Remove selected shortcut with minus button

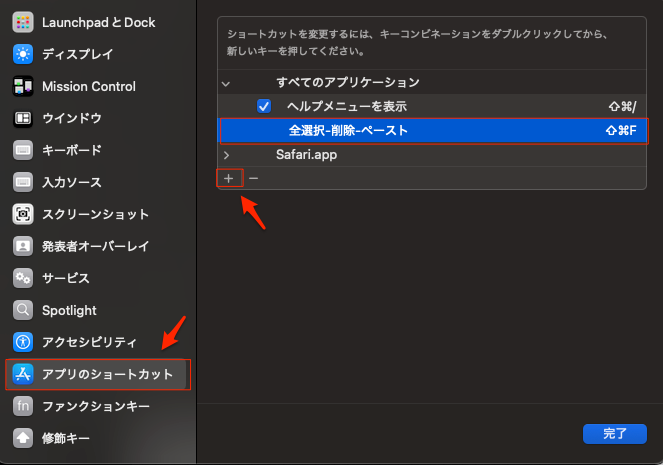(254, 178)
